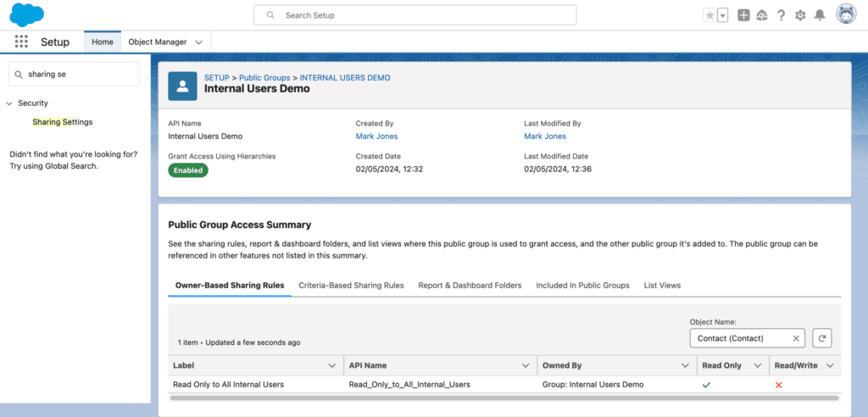Viewport: 868px width, 417px height.
Task: Open the Trailhead guidance icon
Action: (762, 15)
